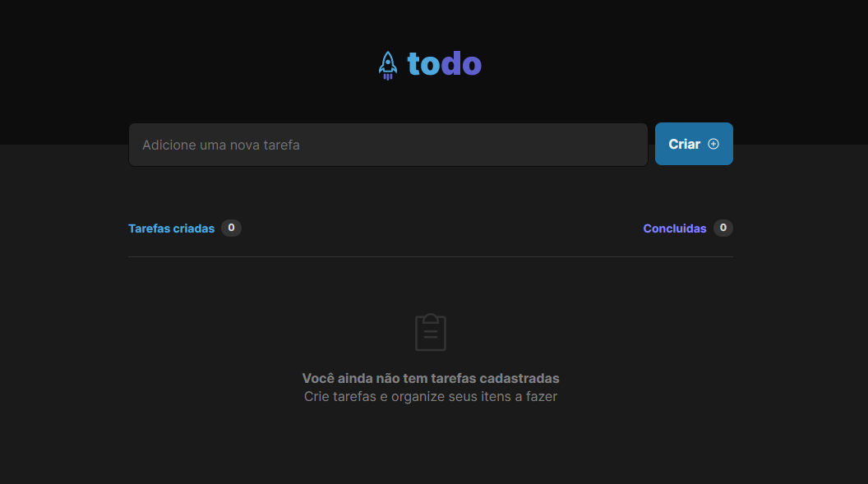Click the 'Adicione uma nova tarefa' input field
This screenshot has width=868, height=484.
point(388,144)
